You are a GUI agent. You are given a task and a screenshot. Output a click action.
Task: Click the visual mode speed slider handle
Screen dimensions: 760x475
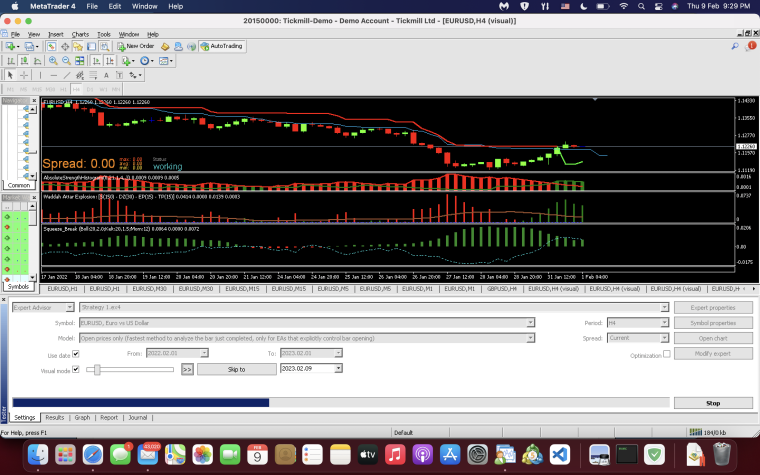tap(97, 370)
